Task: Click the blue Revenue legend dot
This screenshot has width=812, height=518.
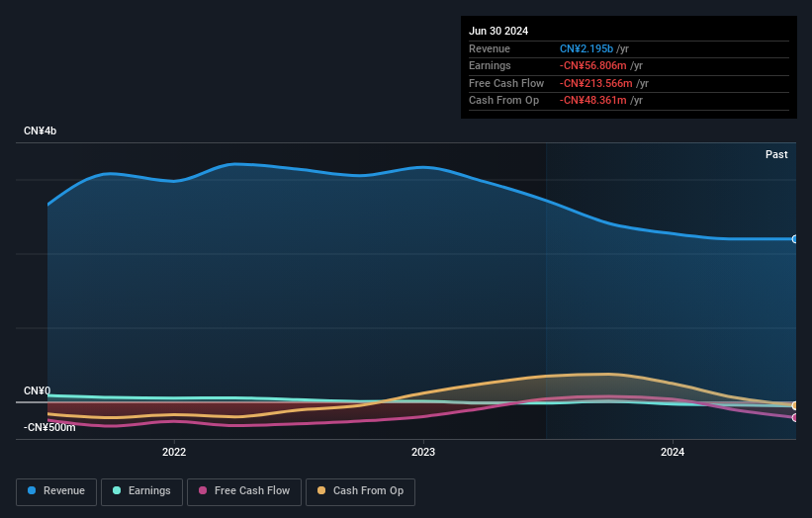Action: (32, 490)
